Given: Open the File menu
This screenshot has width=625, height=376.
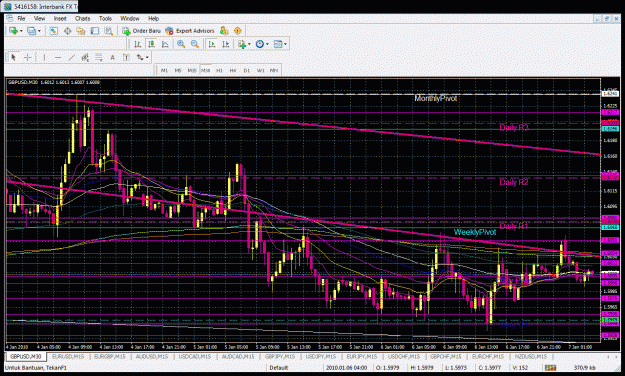Looking at the screenshot, I should coord(21,18).
